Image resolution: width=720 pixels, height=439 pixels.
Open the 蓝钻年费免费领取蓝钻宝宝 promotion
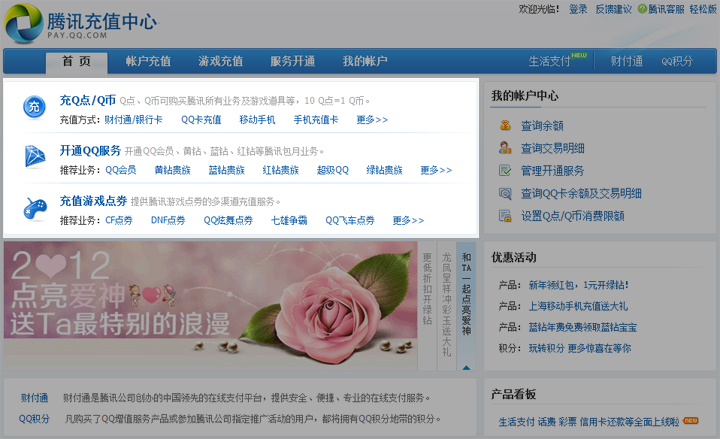pyautogui.click(x=583, y=327)
